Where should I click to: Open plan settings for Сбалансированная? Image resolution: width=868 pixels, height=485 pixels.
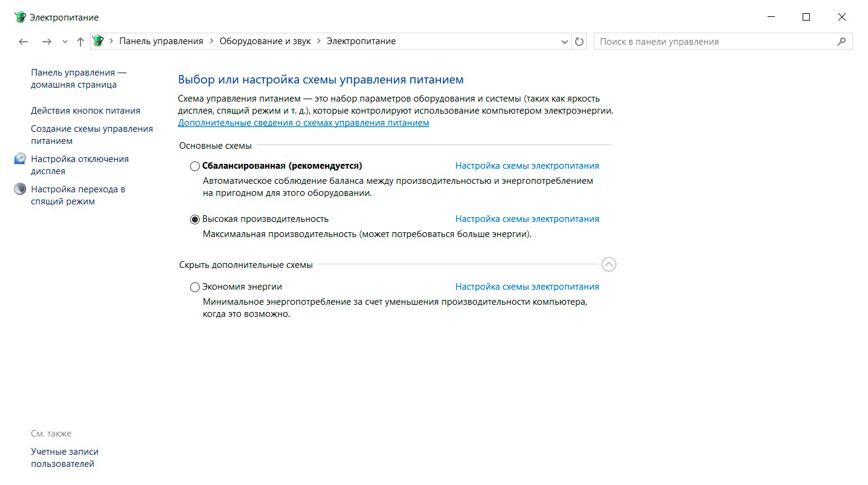click(527, 166)
